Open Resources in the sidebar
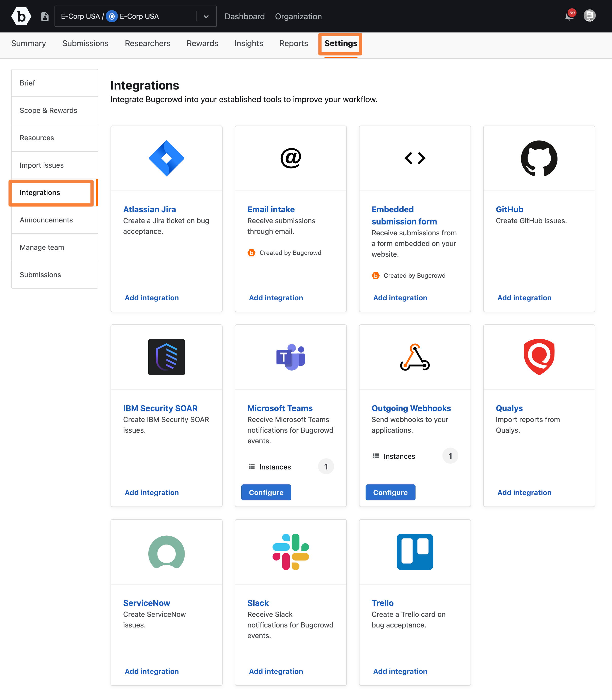Screen dimensions: 612x700 pyautogui.click(x=55, y=138)
